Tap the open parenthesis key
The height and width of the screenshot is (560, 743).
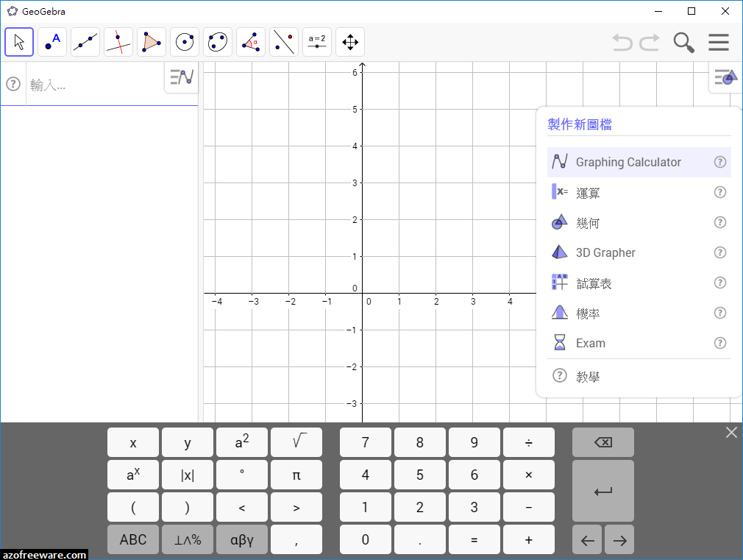133,507
